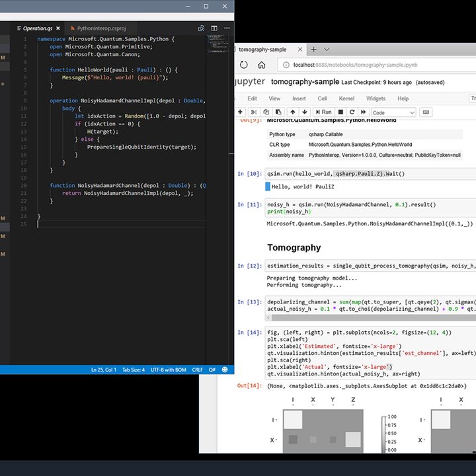Open the editor more actions menu
Viewport: 476px width, 476px height.
tap(227, 28)
